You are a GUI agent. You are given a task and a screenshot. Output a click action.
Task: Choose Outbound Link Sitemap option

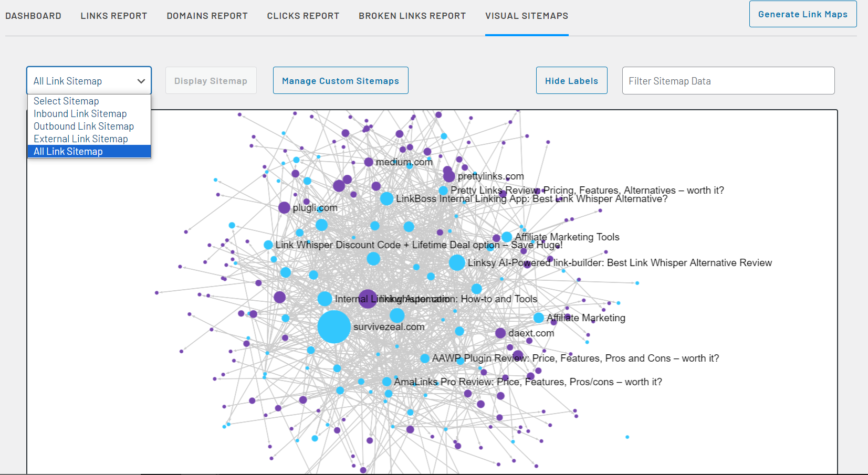83,126
